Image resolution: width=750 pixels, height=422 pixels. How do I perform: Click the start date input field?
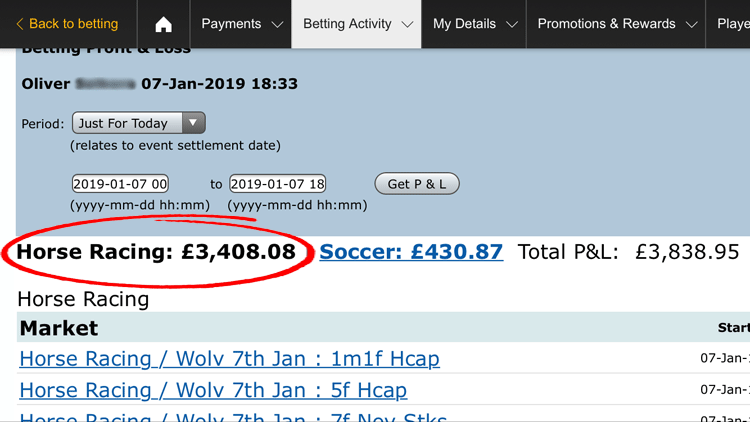(120, 184)
